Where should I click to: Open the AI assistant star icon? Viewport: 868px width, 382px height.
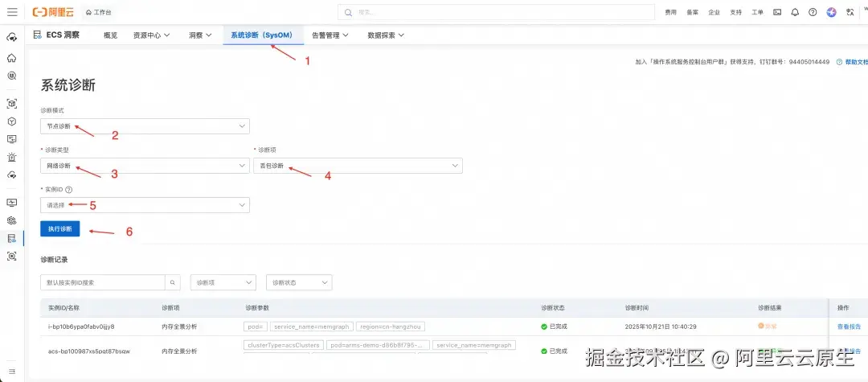click(831, 11)
